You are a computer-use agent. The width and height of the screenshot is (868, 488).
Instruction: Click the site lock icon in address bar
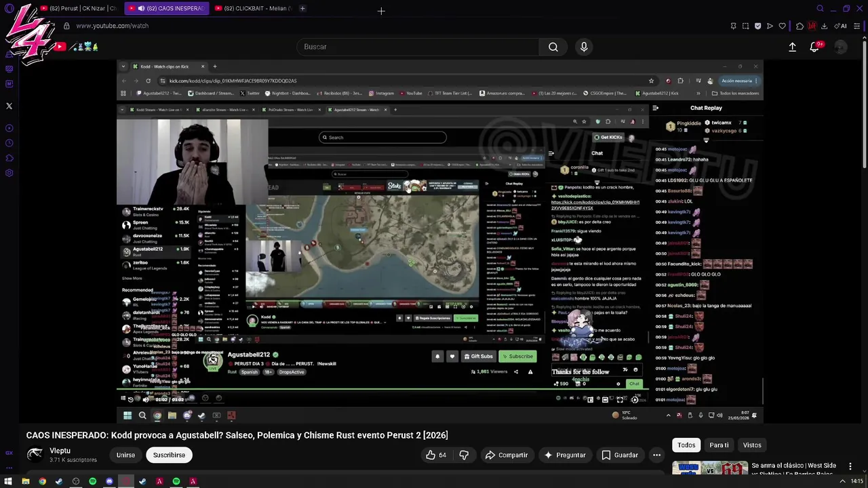(x=66, y=26)
